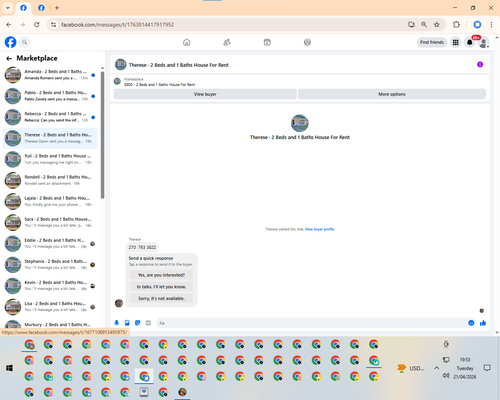The height and width of the screenshot is (400, 500).
Task: Open Pablo's conversation in the list
Action: [50, 96]
